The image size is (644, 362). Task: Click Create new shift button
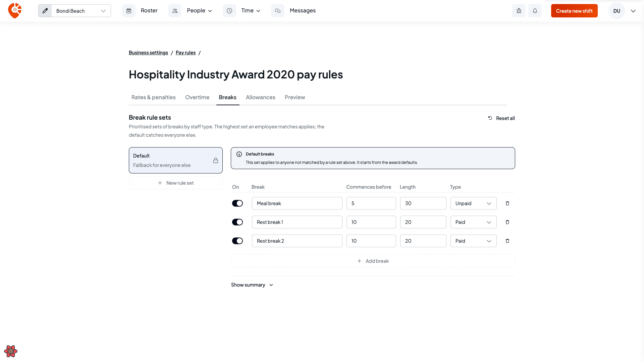point(574,11)
